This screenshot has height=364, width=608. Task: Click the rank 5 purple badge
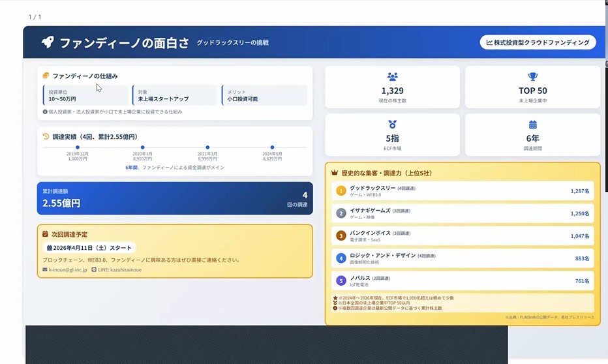pos(341,281)
